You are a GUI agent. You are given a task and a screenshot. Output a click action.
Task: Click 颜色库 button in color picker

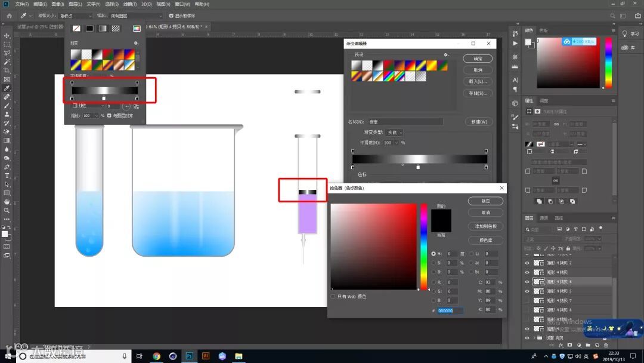point(485,240)
